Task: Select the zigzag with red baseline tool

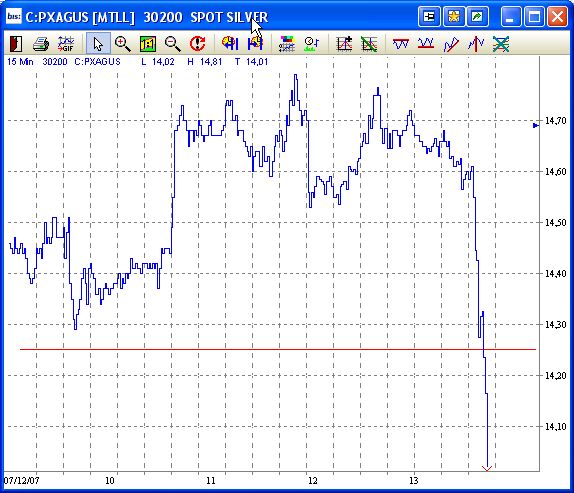Action: [426, 44]
